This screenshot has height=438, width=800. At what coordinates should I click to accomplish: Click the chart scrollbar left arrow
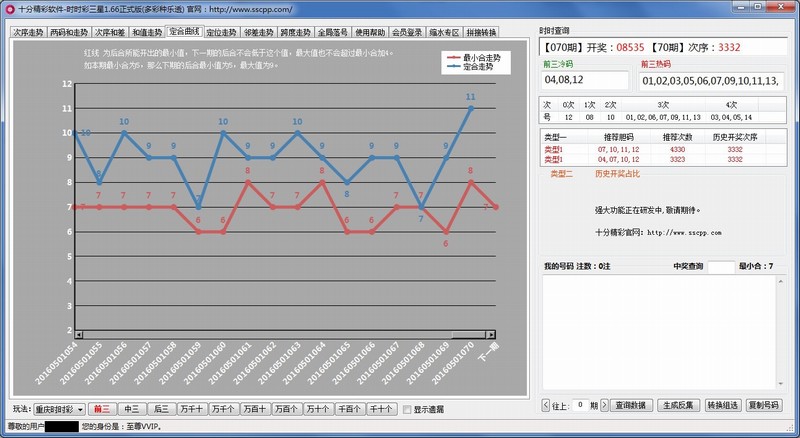click(x=79, y=335)
